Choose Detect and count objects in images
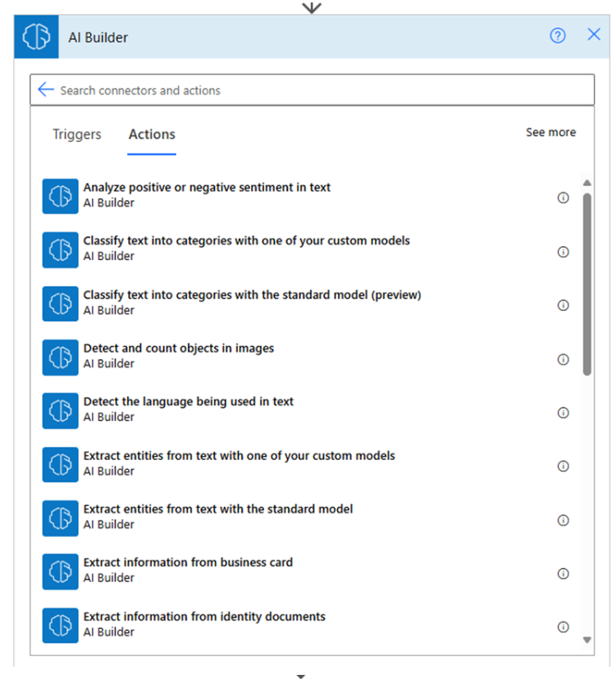Screen dimensions: 616x679 pos(179,349)
